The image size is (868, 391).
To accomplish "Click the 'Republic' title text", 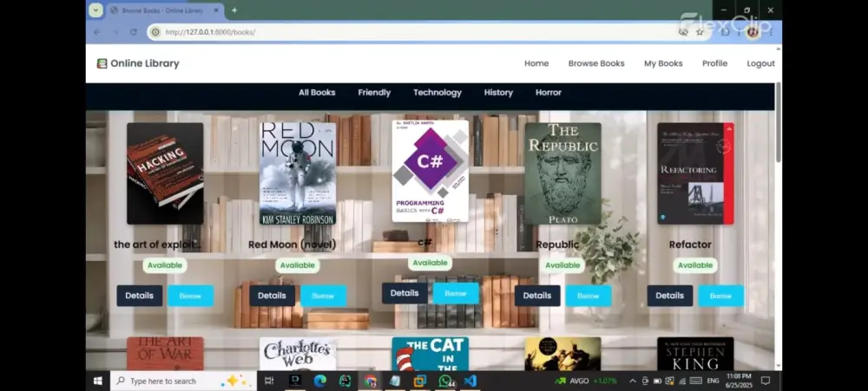I will 557,244.
